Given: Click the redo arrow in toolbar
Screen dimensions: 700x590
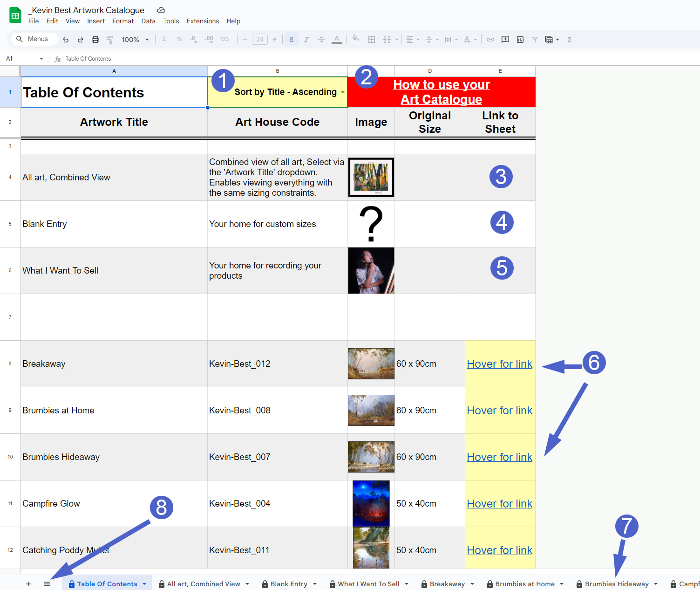Looking at the screenshot, I should 81,40.
